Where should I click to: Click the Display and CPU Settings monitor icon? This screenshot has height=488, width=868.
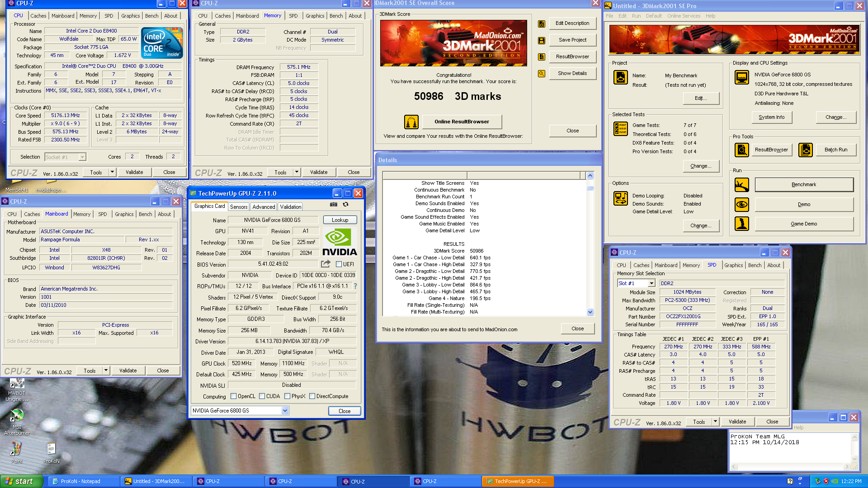pyautogui.click(x=741, y=77)
